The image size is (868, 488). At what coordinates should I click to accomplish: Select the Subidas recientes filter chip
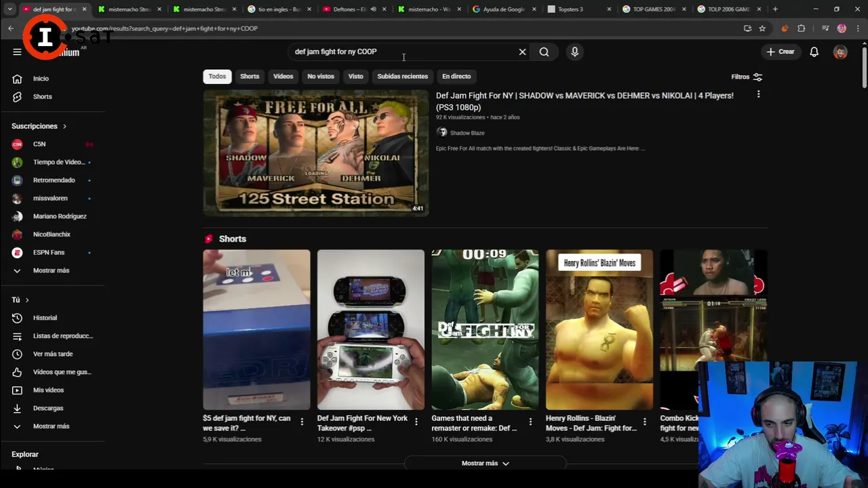402,76
